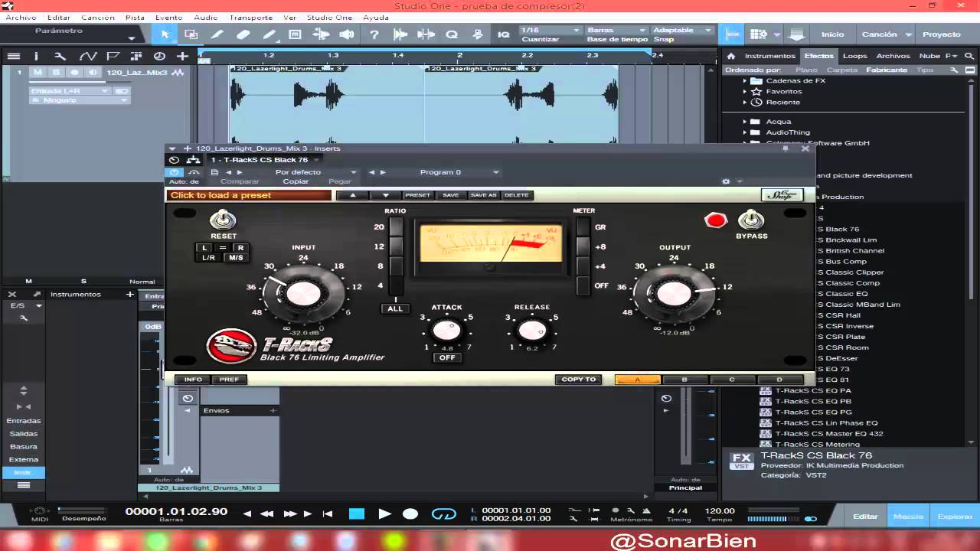The width and height of the screenshot is (980, 551).
Task: Start playback with the play button
Action: pos(384,514)
